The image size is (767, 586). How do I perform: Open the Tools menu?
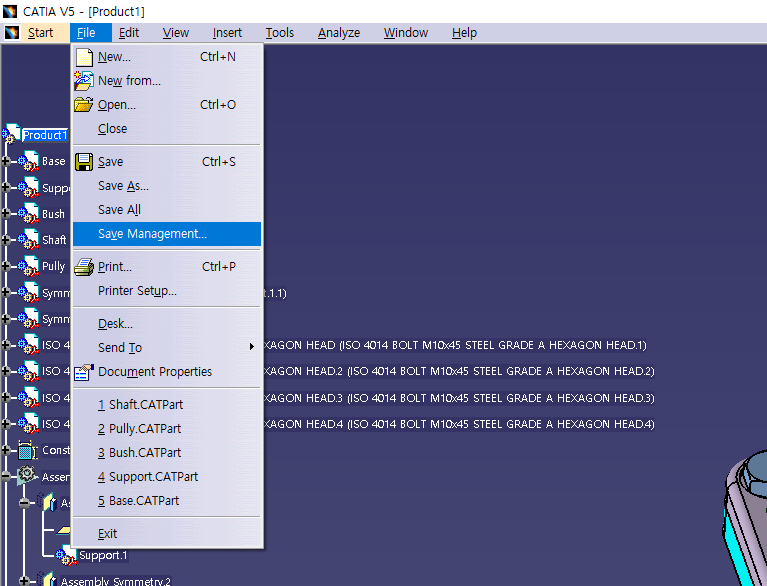tap(279, 33)
